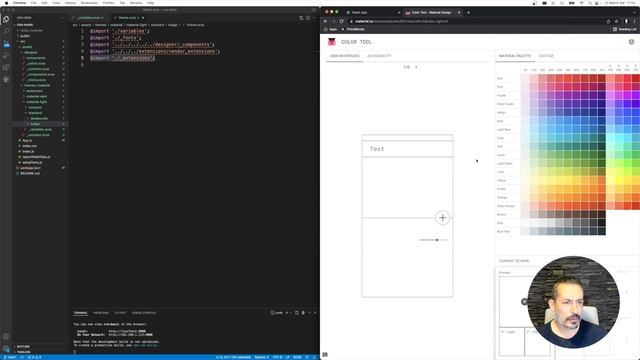
Task: Click kill terminal trash icon
Action: point(303,313)
